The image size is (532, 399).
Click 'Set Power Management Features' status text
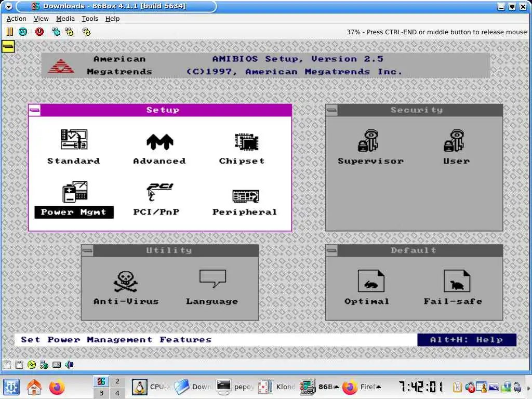click(116, 340)
